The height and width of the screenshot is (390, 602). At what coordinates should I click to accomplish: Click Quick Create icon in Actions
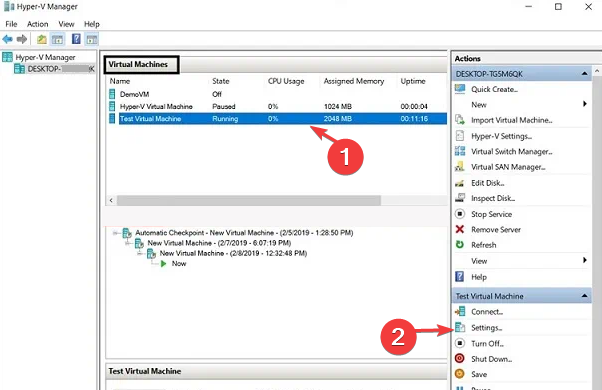[x=460, y=89]
